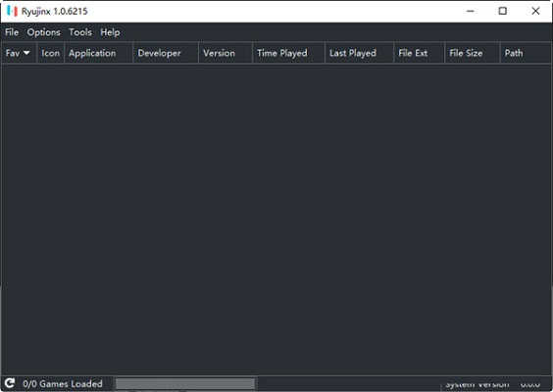Sort by Time Played column
This screenshot has height=392, width=553.
click(x=289, y=53)
